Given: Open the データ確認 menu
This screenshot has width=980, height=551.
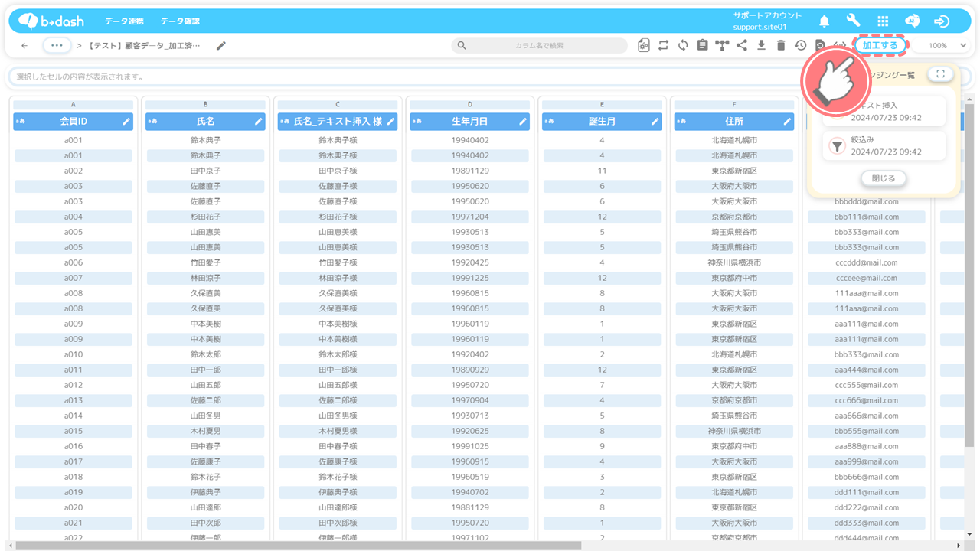Looking at the screenshot, I should (x=180, y=21).
